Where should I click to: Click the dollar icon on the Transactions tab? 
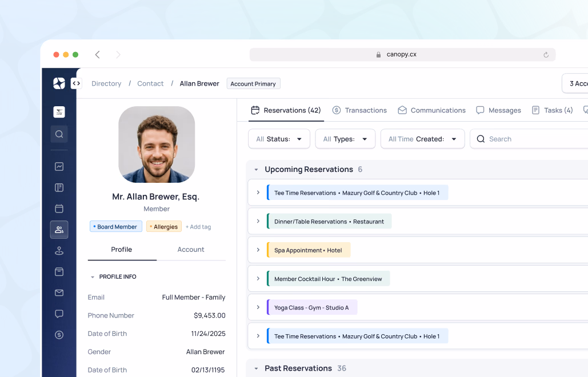coord(337,110)
